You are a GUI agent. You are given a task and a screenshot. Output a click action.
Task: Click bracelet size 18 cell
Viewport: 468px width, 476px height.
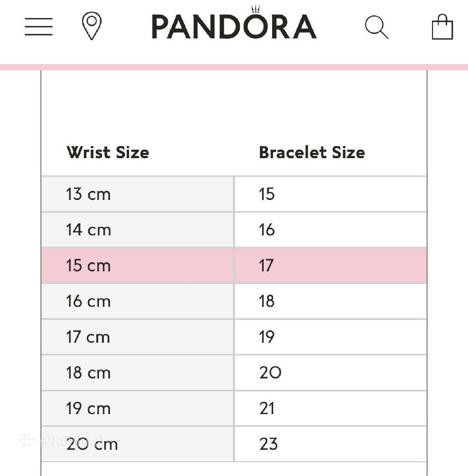pos(331,301)
